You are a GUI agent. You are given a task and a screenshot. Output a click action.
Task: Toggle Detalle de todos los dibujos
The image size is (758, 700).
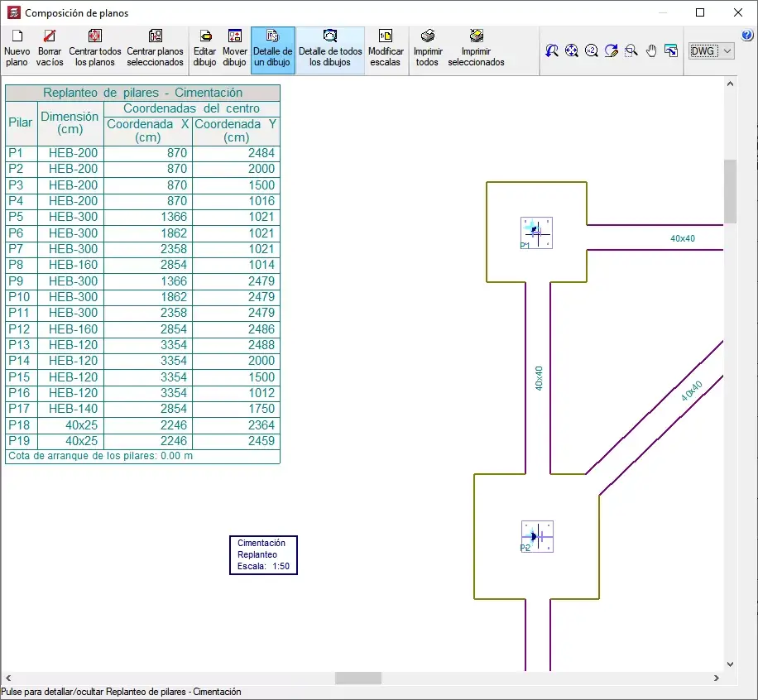(330, 50)
